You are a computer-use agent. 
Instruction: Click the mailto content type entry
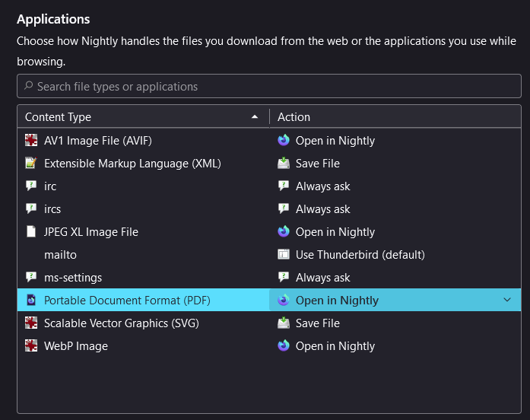[x=60, y=255]
